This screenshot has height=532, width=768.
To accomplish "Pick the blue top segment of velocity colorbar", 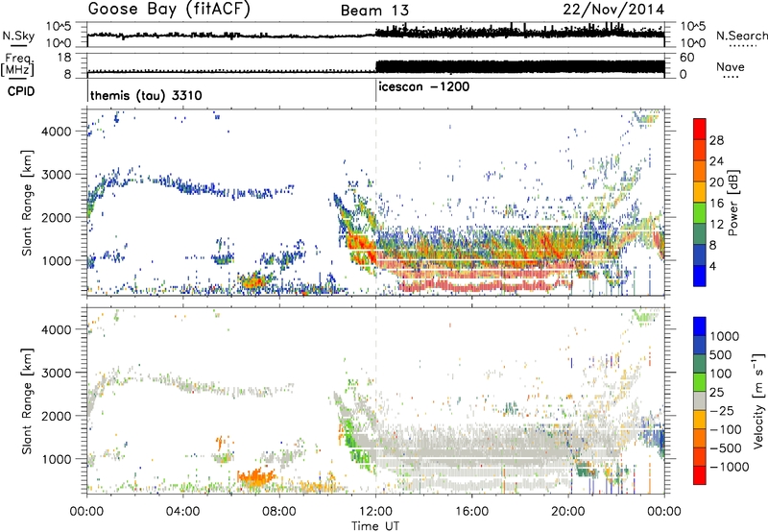I will tap(700, 326).
